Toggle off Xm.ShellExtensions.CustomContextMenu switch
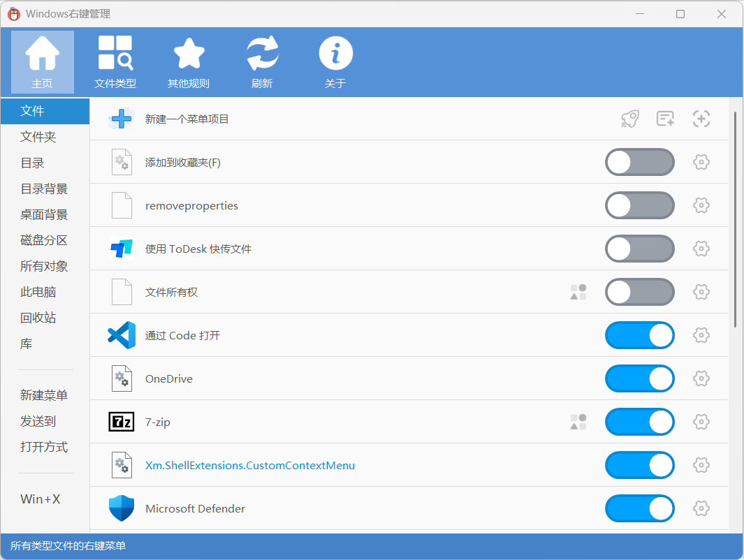The width and height of the screenshot is (744, 560). (640, 465)
